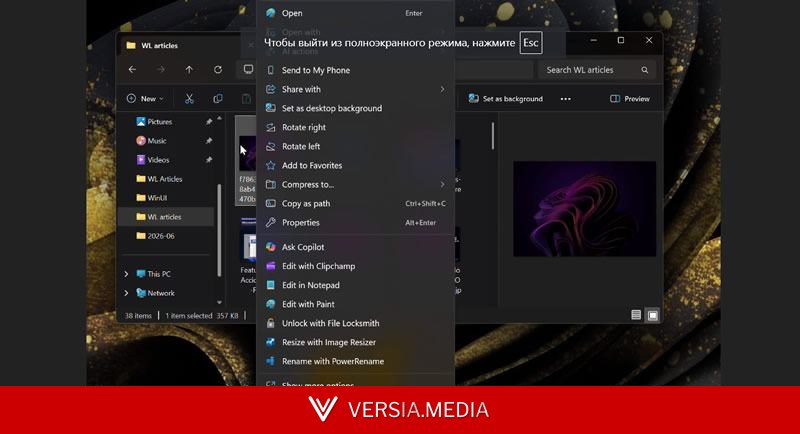The height and width of the screenshot is (434, 800).
Task: Open the New item dropdown
Action: pos(146,98)
